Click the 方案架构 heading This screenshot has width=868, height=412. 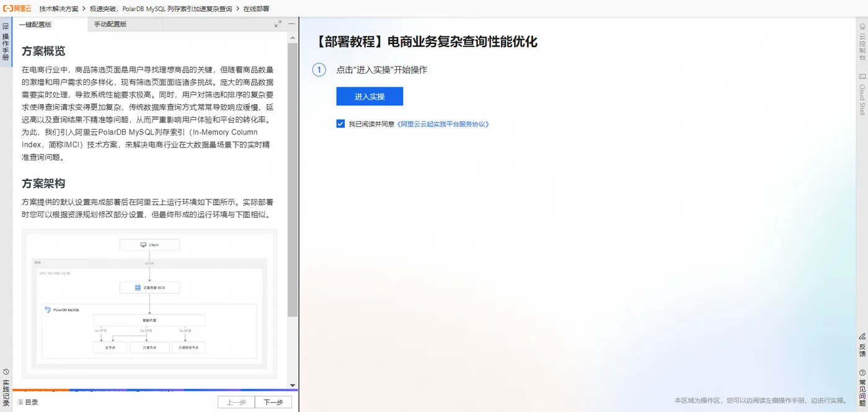[43, 184]
